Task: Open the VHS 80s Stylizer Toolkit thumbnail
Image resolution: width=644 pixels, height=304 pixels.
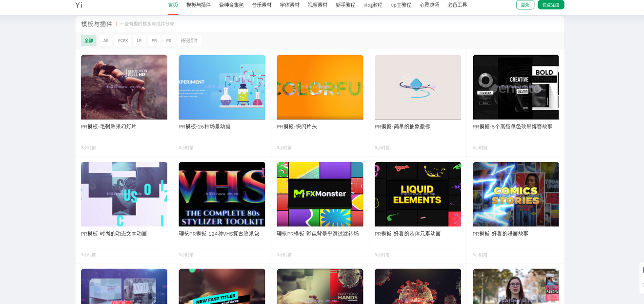Action: 222,194
